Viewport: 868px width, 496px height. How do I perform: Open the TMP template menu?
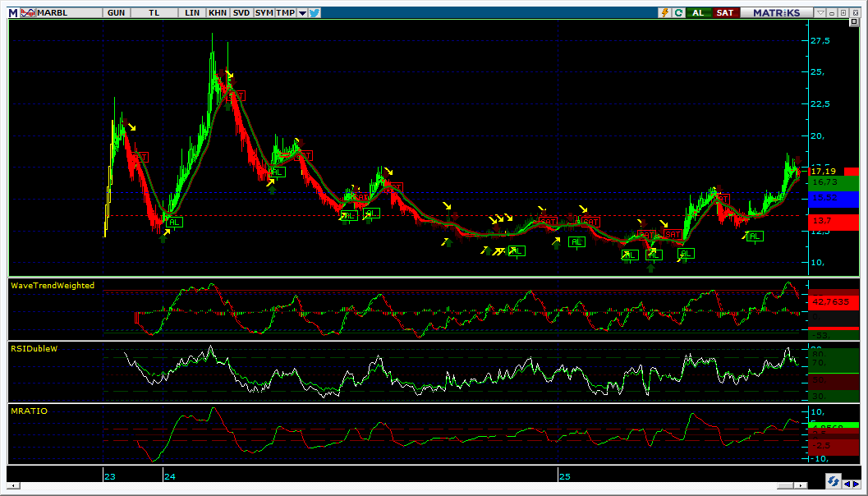coord(286,13)
